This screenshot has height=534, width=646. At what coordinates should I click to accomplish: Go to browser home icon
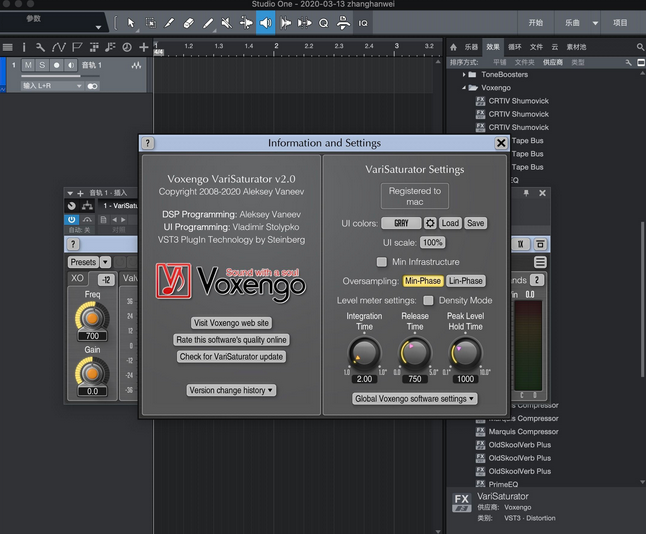pyautogui.click(x=453, y=47)
